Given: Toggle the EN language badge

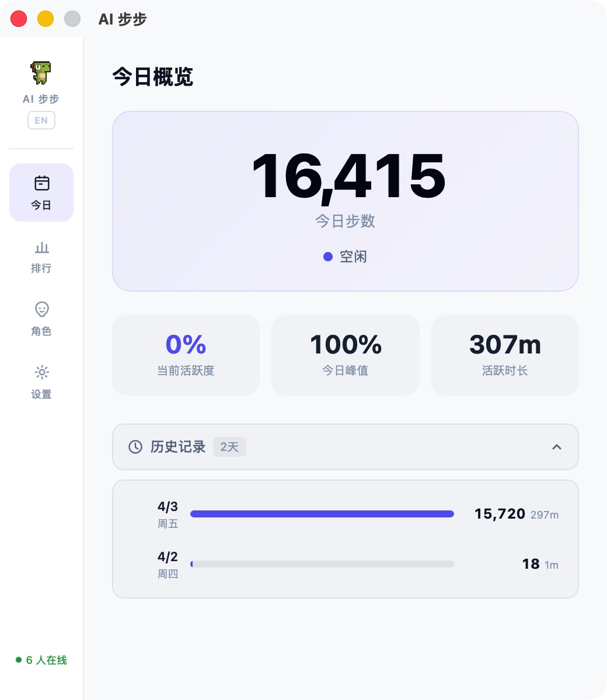Looking at the screenshot, I should [41, 120].
